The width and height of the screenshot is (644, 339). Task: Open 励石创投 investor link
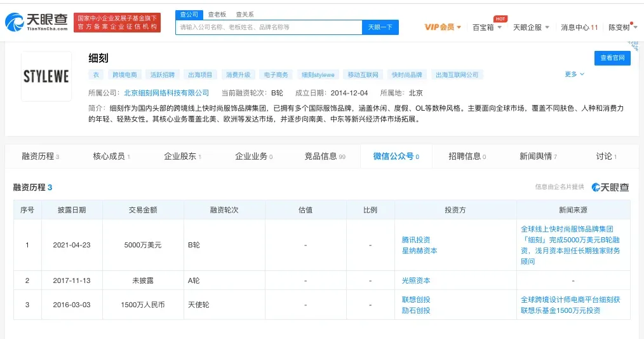[415, 310]
